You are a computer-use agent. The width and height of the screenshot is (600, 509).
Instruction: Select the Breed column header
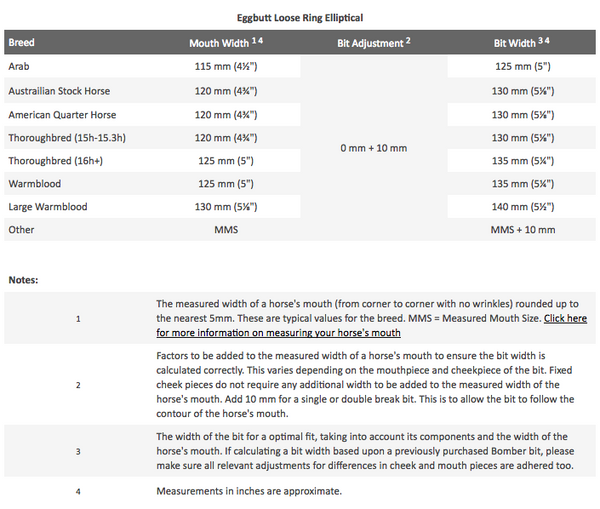click(21, 44)
